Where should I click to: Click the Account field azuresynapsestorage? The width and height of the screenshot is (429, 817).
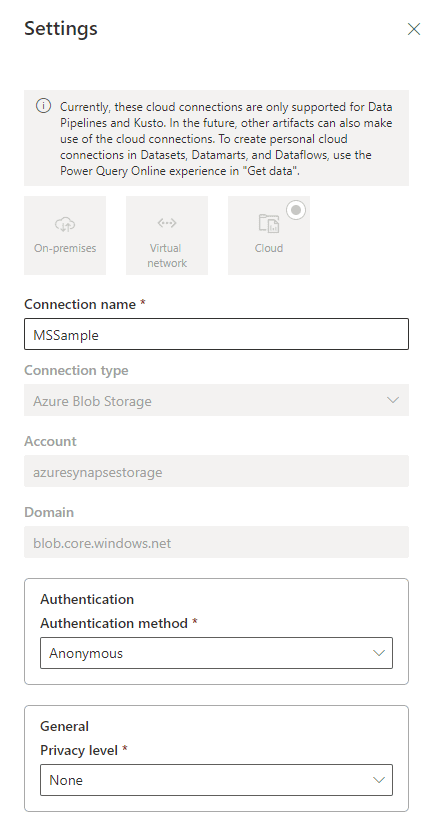pyautogui.click(x=216, y=471)
